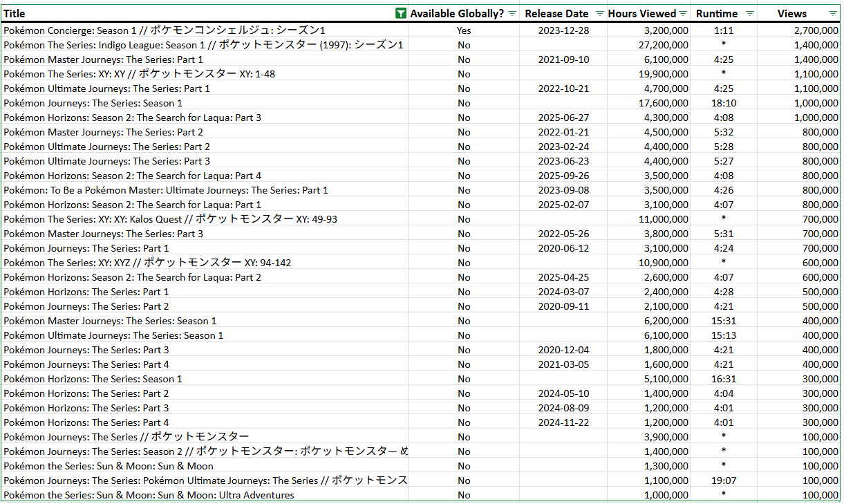The height and width of the screenshot is (504, 844).
Task: Open the active filter on Title column
Action: [x=400, y=14]
